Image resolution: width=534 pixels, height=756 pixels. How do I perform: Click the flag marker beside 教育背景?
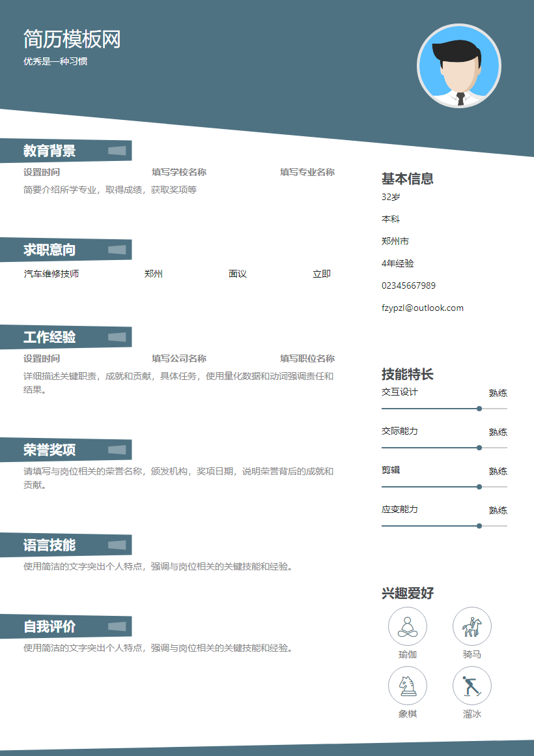pyautogui.click(x=117, y=151)
